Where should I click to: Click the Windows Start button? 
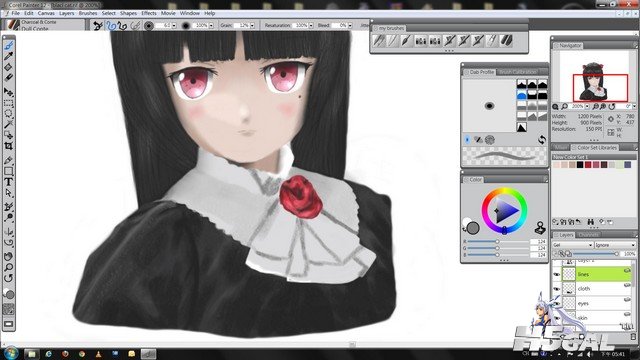pyautogui.click(x=11, y=353)
